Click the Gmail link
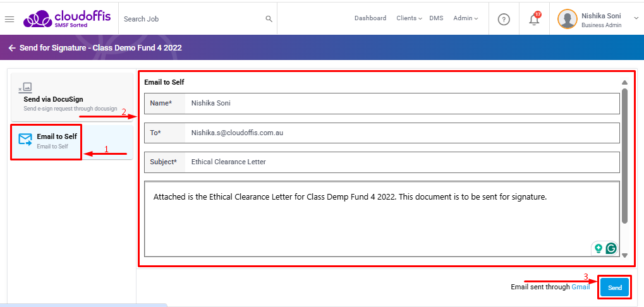 pos(580,287)
